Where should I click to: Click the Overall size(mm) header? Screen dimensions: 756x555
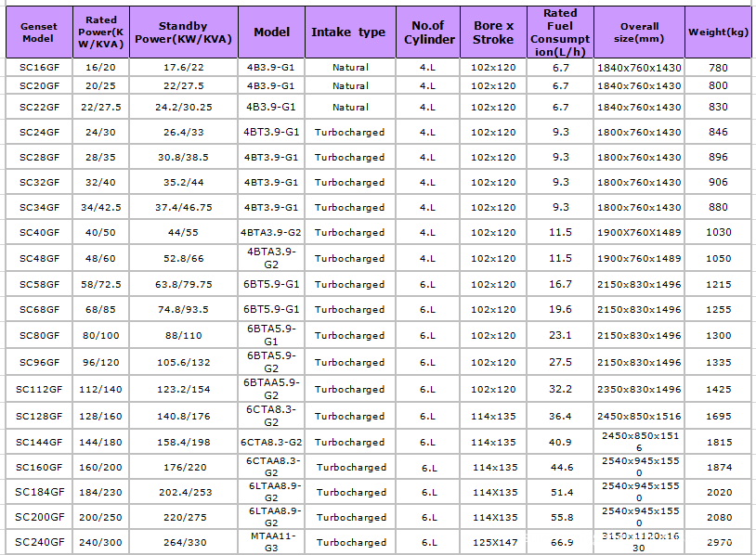click(639, 32)
